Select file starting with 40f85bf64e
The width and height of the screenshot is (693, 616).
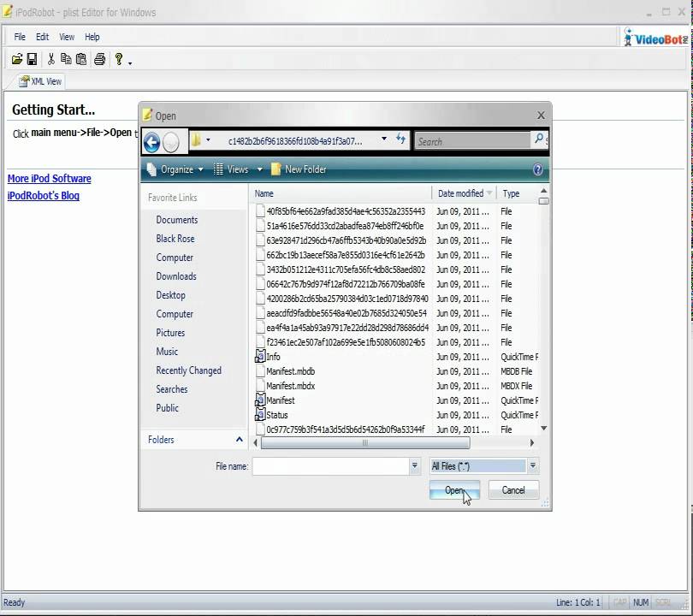[346, 211]
